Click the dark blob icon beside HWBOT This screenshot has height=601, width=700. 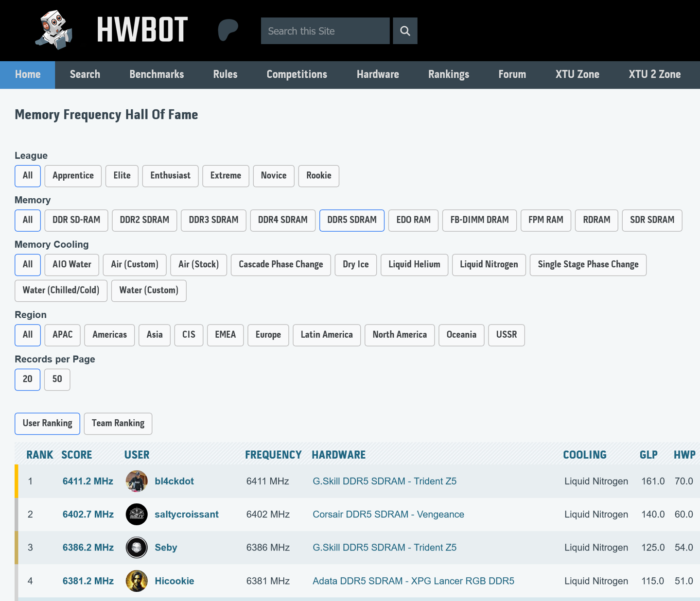pyautogui.click(x=227, y=30)
